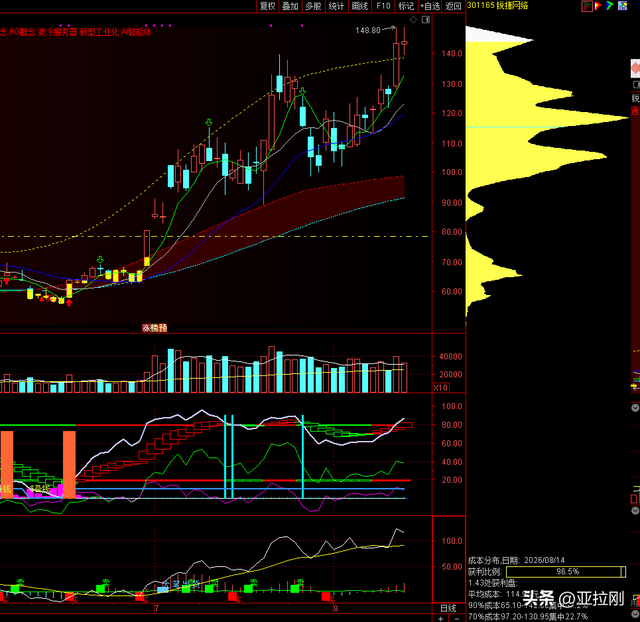Toggle the side panel layout icon

tap(426, 20)
